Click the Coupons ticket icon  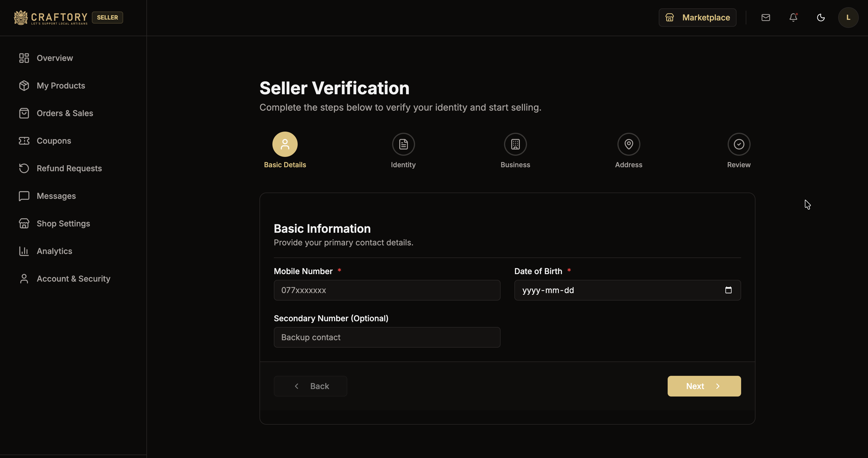[x=24, y=141]
